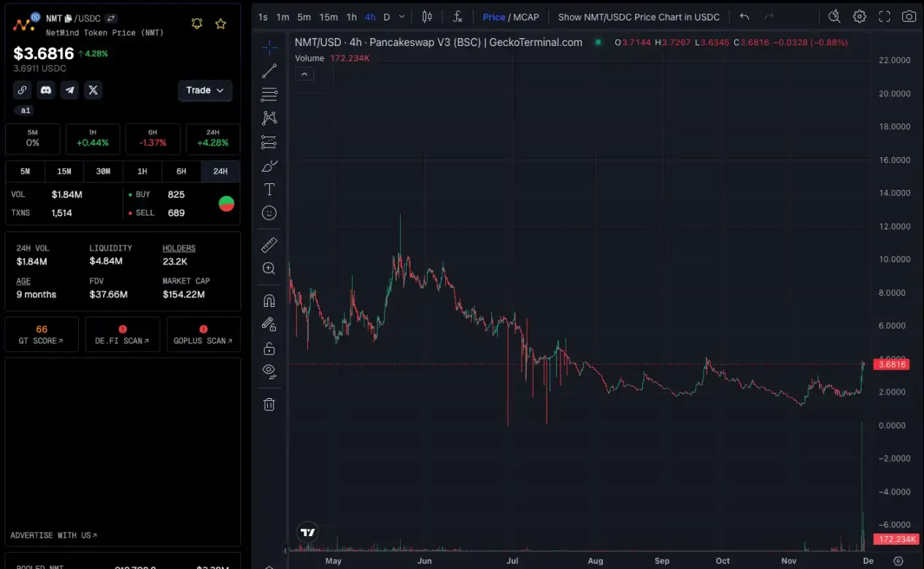Open the DE.FI SCAN link
The height and width of the screenshot is (569, 924).
click(123, 334)
